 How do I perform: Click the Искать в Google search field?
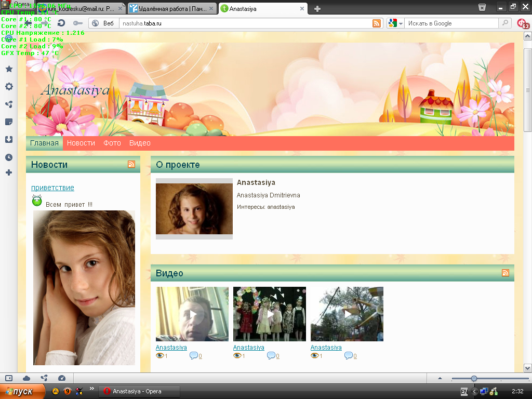pyautogui.click(x=451, y=23)
